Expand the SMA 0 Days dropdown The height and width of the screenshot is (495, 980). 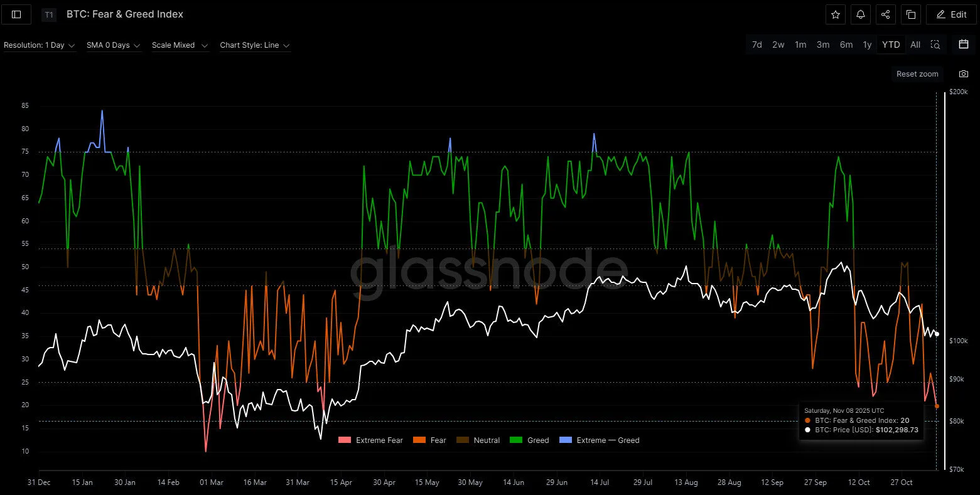point(113,45)
